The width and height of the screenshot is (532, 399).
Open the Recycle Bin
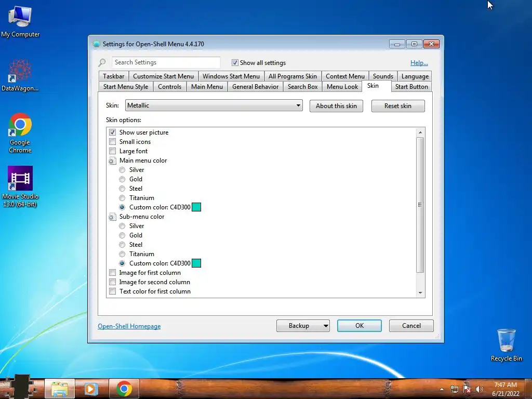tap(506, 345)
